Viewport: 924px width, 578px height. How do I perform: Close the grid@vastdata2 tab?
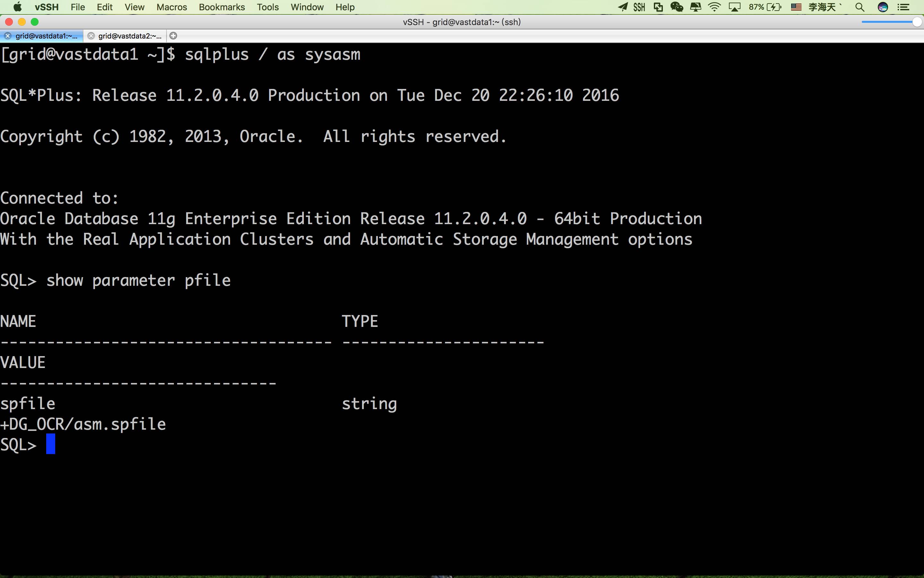pos(91,36)
